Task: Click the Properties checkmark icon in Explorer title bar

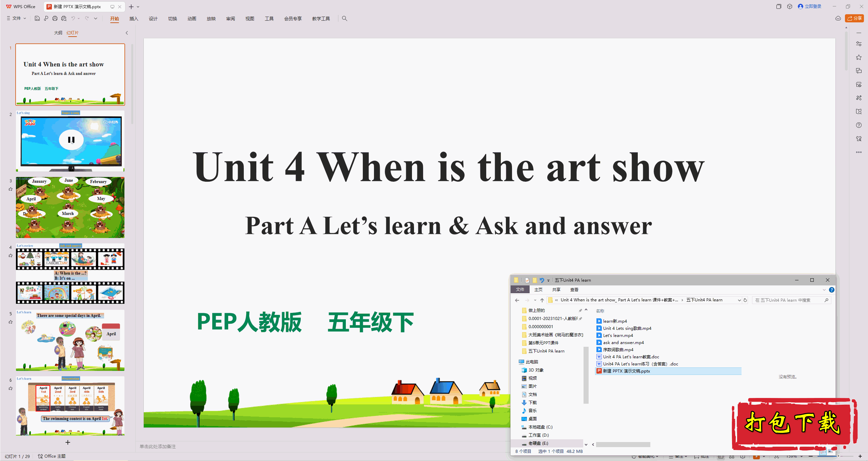Action: point(527,280)
